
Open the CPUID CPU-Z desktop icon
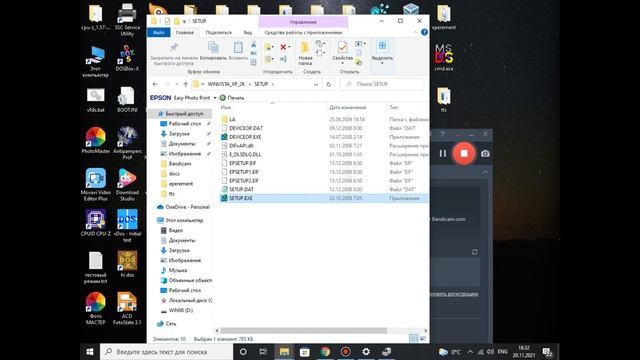coord(96,223)
